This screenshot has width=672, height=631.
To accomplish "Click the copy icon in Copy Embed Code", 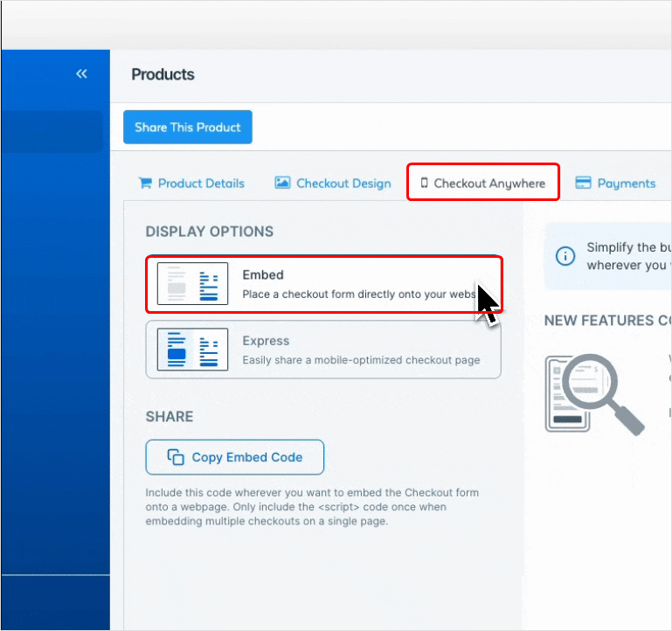I will click(x=176, y=457).
